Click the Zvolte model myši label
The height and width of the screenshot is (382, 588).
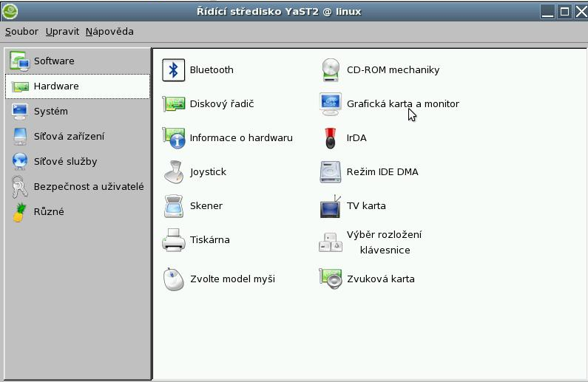tap(232, 279)
